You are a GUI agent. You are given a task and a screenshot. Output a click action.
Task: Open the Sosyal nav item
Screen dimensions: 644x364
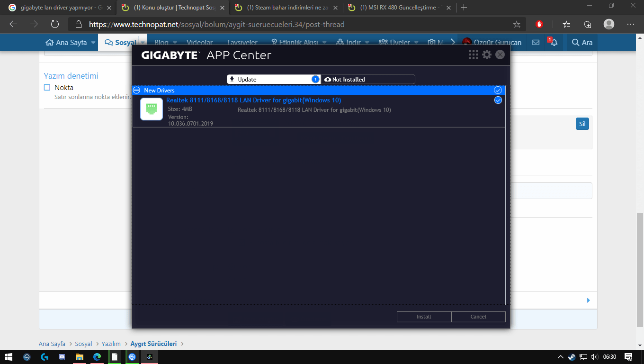click(x=121, y=42)
